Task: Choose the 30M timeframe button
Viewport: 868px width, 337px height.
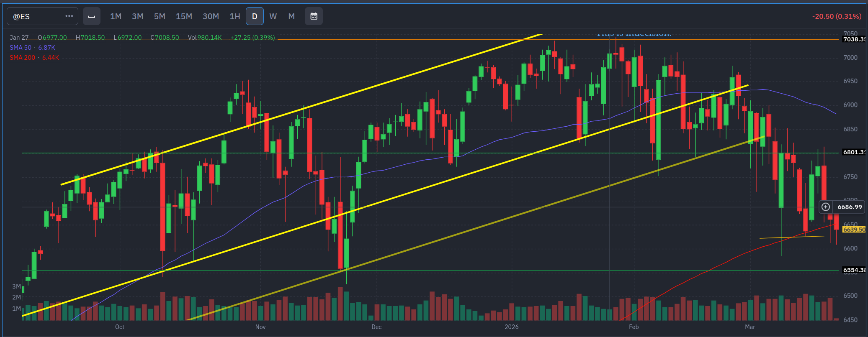Action: tap(211, 16)
